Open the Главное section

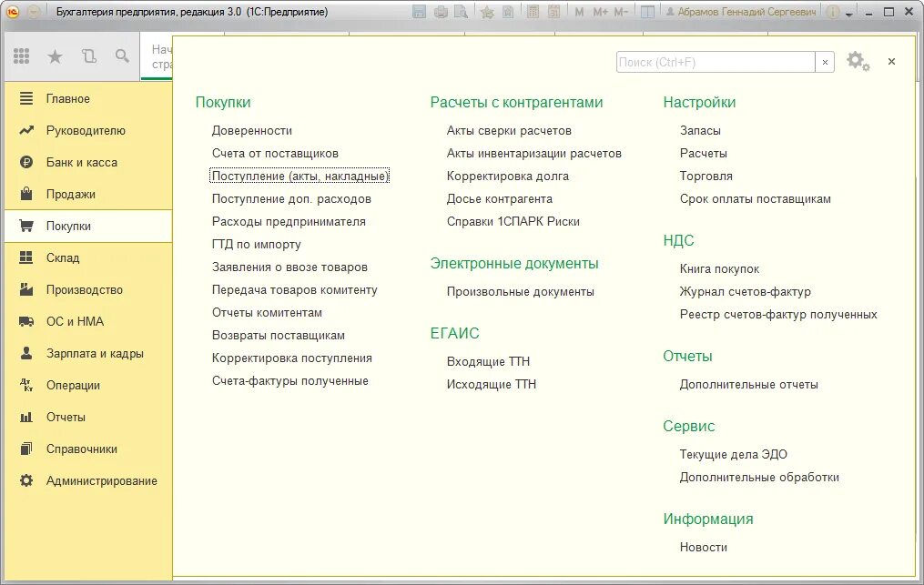[88, 98]
